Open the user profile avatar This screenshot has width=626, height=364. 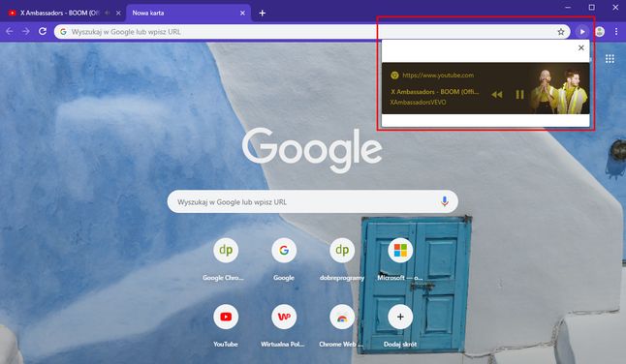(600, 32)
